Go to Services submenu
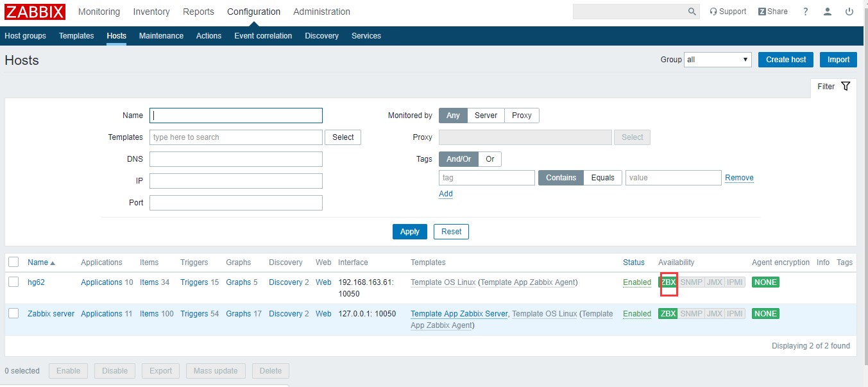 tap(366, 36)
